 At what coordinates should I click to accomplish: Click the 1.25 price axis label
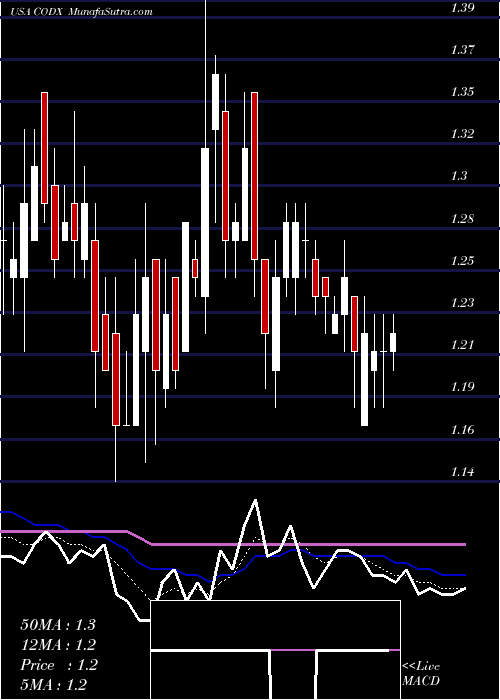click(x=462, y=261)
